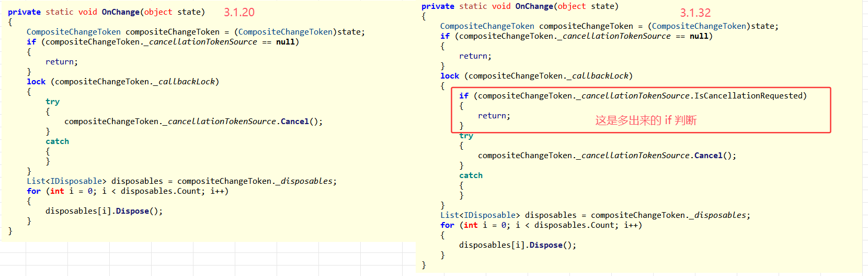Click the lock keyword in the right snippet
The height and width of the screenshot is (276, 868).
click(449, 76)
